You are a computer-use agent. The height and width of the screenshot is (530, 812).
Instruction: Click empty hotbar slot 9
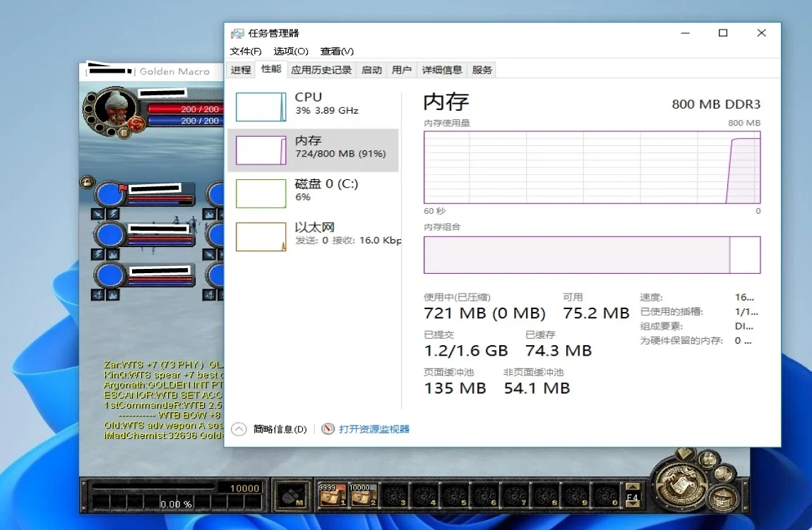(575, 495)
